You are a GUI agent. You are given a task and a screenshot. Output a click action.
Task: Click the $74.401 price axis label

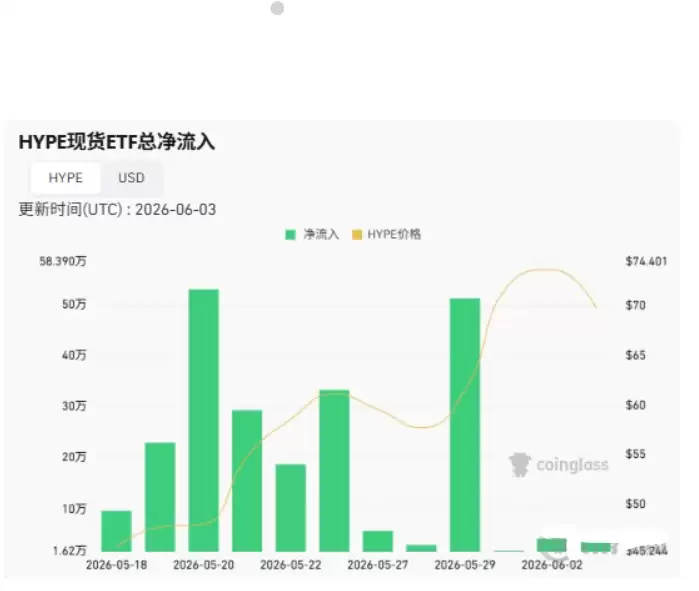(646, 261)
